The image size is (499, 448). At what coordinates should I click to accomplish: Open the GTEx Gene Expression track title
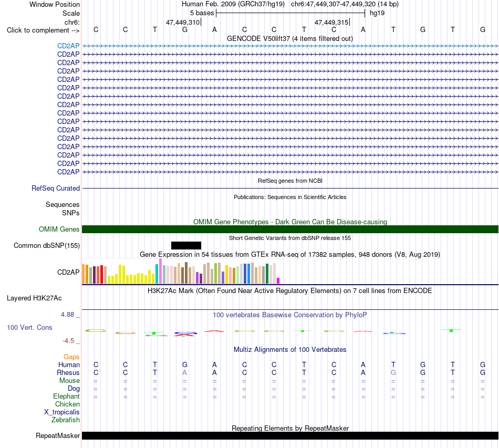click(x=290, y=255)
